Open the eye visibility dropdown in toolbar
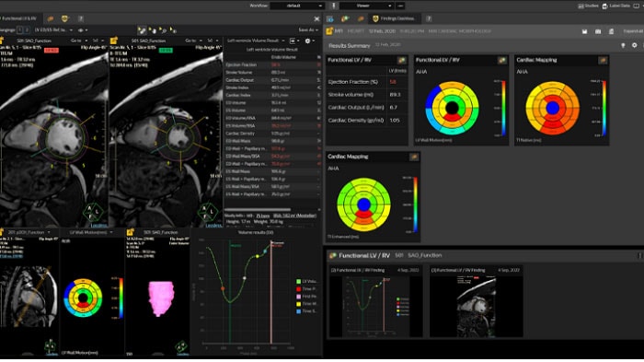 [x=83, y=30]
